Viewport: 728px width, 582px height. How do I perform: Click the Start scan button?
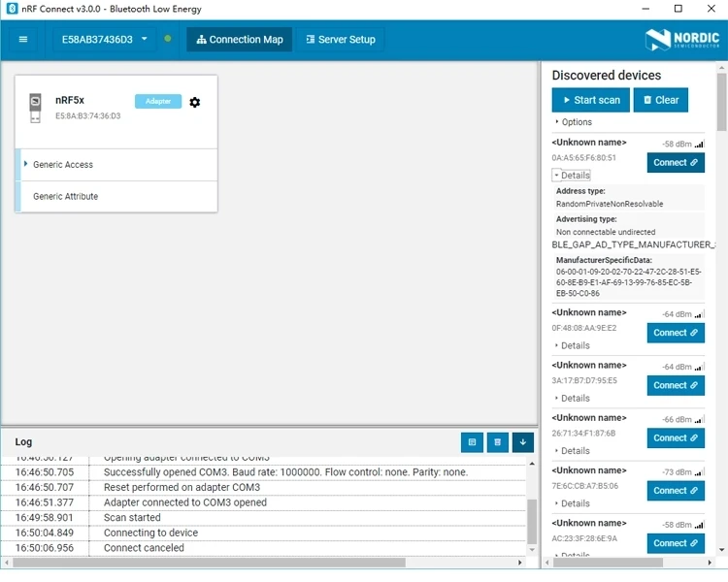pyautogui.click(x=590, y=100)
